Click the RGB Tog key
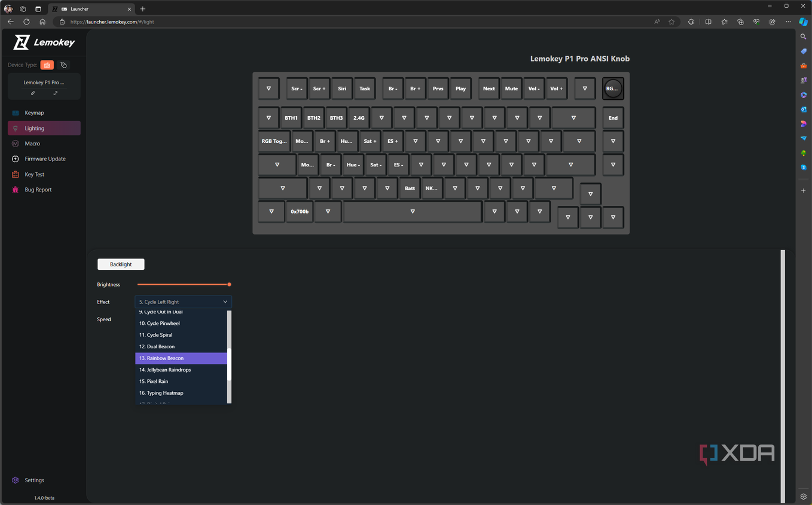Screen dimensions: 812x505 coord(274,141)
